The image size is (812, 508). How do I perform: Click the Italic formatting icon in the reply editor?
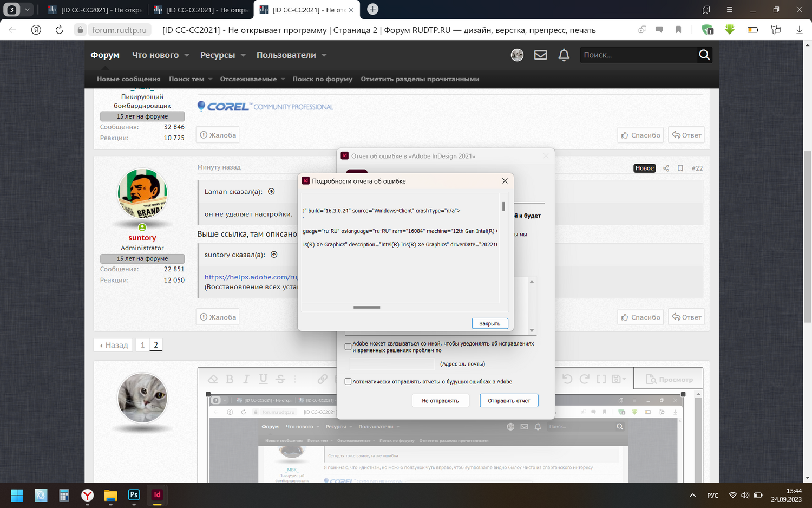tap(246, 379)
